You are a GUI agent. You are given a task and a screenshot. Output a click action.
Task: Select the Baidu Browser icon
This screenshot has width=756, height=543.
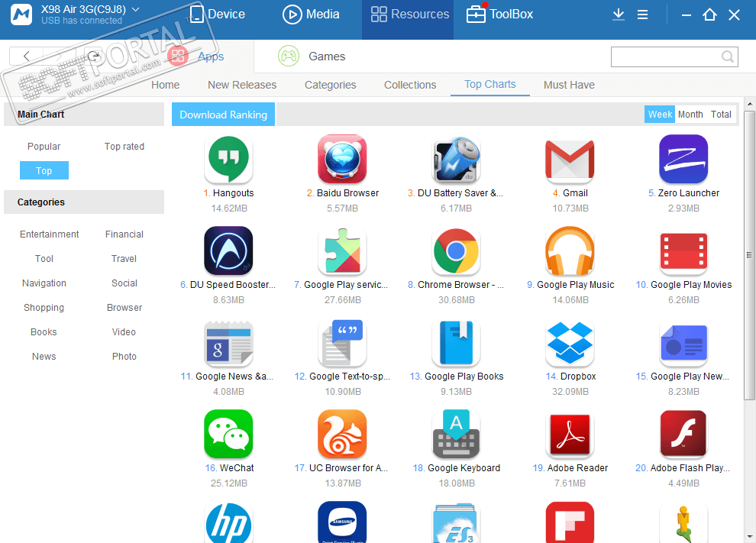(x=342, y=159)
